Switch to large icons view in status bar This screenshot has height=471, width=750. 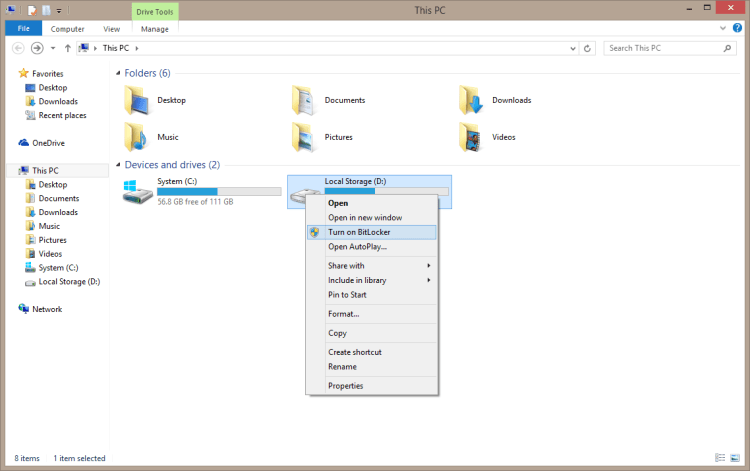[736, 459]
